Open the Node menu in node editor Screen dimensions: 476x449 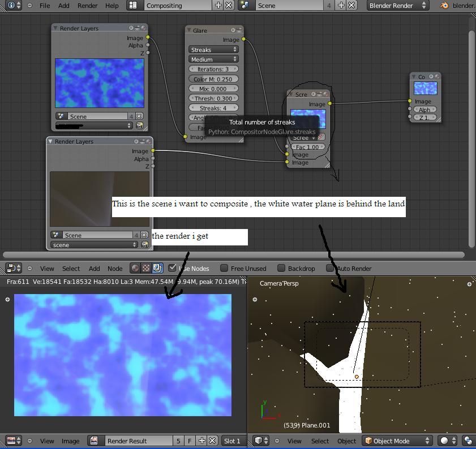(115, 269)
